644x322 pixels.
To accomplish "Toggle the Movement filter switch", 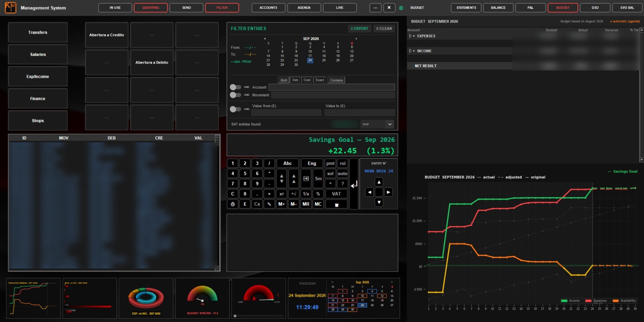I will coord(235,95).
